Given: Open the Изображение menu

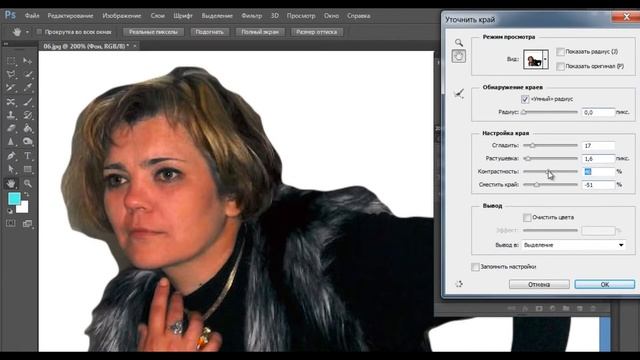Looking at the screenshot, I should click(122, 16).
